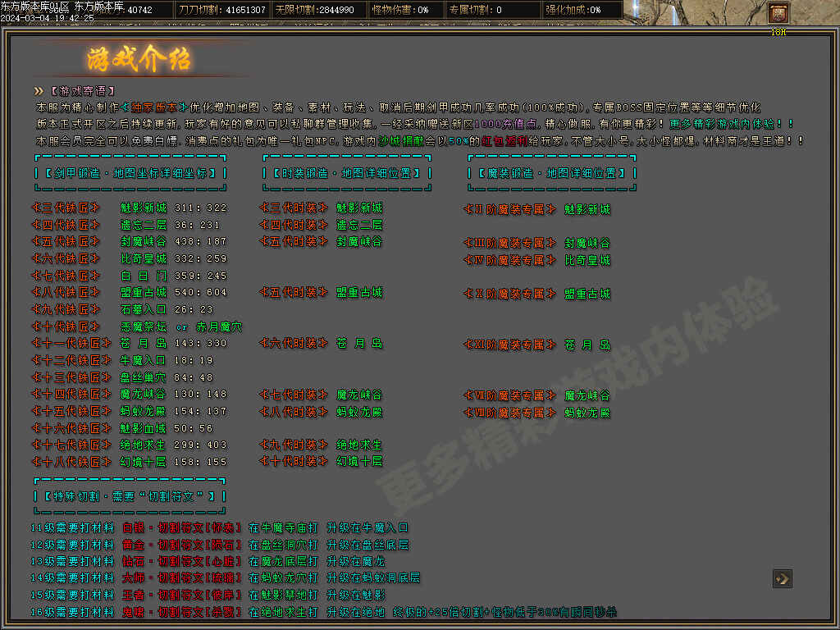This screenshot has width=840, height=630.
Task: Select the 十代铁匠 link
Action: click(x=66, y=326)
